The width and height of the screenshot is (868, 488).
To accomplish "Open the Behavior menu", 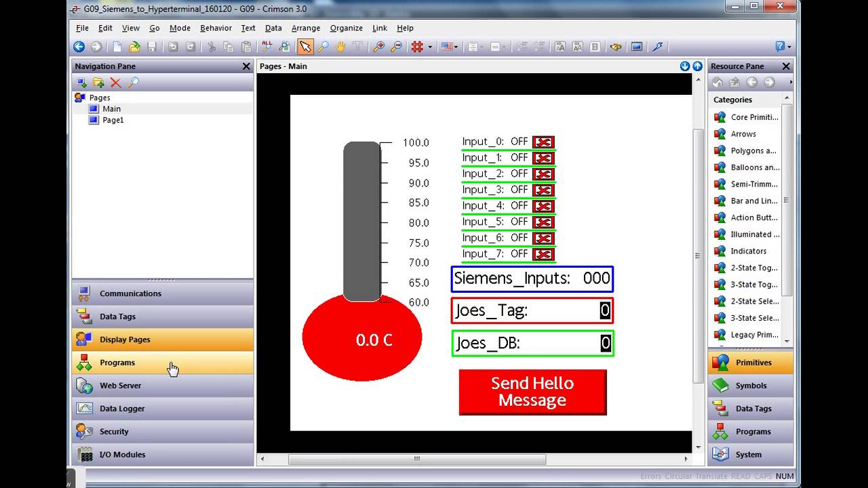I will point(216,28).
